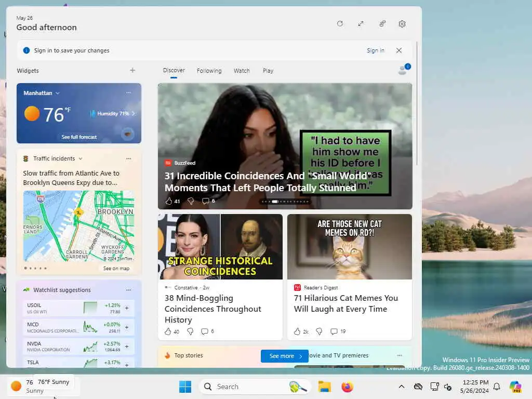Open 38 Mind-Boggling Coincidences article
Image resolution: width=532 pixels, height=399 pixels.
(212, 309)
